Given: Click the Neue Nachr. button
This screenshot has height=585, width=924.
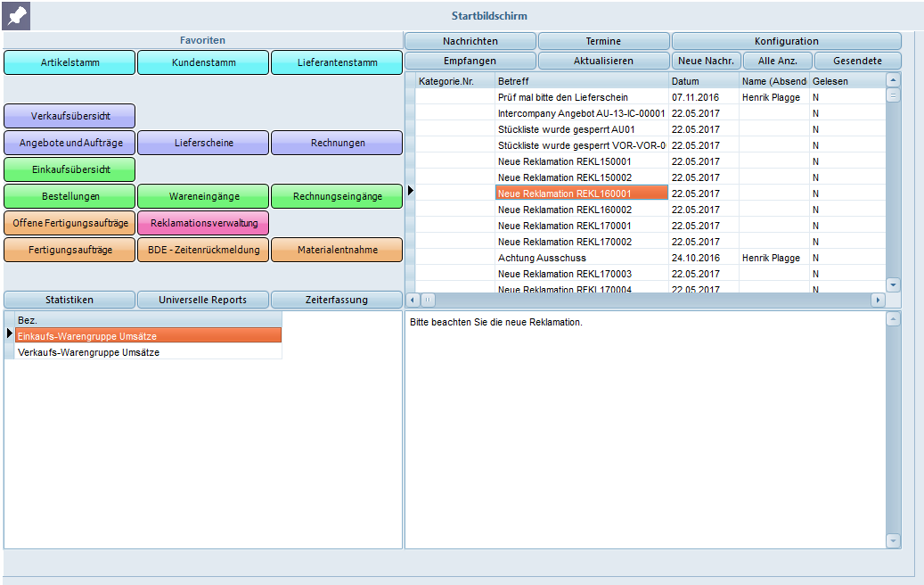Looking at the screenshot, I should click(706, 61).
